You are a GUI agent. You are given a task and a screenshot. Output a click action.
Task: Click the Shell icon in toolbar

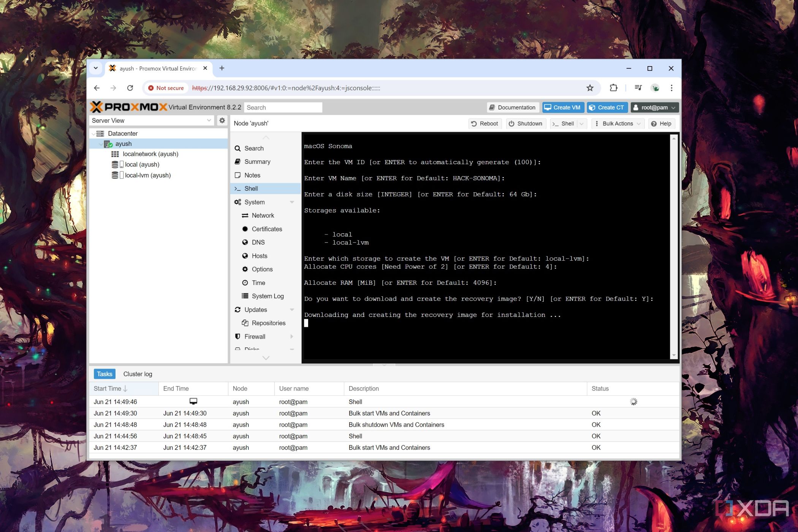coord(564,123)
